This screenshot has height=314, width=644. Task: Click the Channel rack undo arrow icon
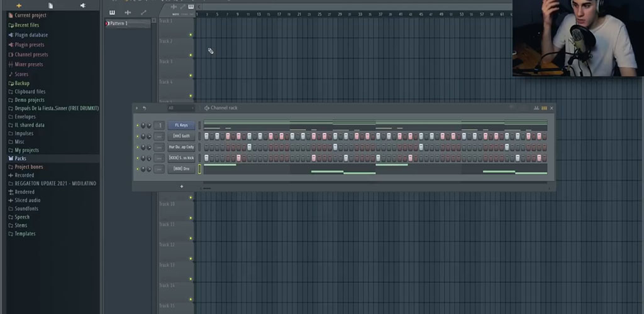pyautogui.click(x=144, y=108)
